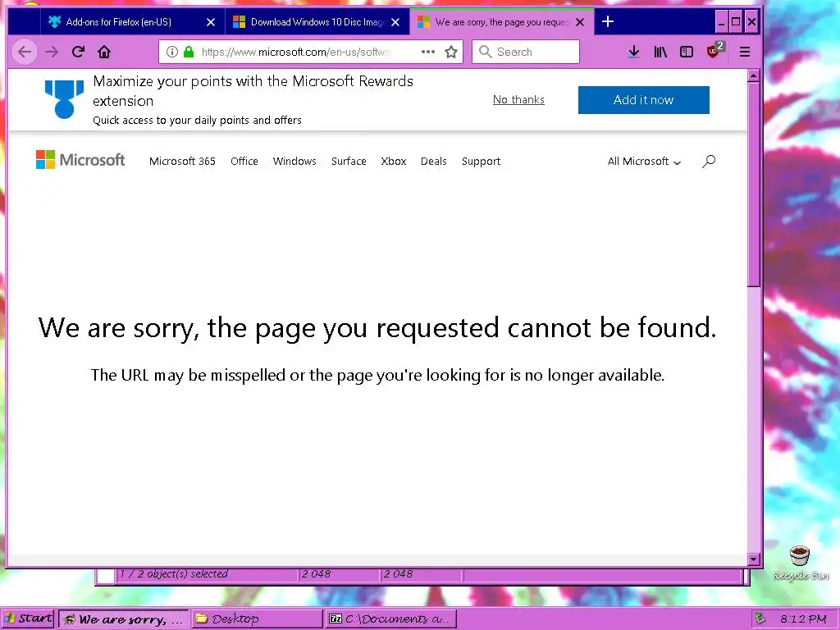
Task: Expand the All Microsoft dropdown
Action: (x=644, y=162)
